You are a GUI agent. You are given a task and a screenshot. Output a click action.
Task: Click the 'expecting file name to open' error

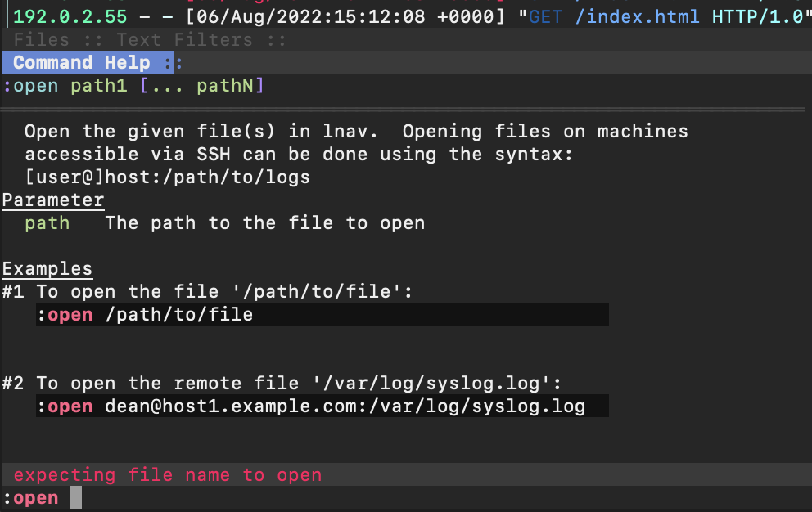point(168,474)
